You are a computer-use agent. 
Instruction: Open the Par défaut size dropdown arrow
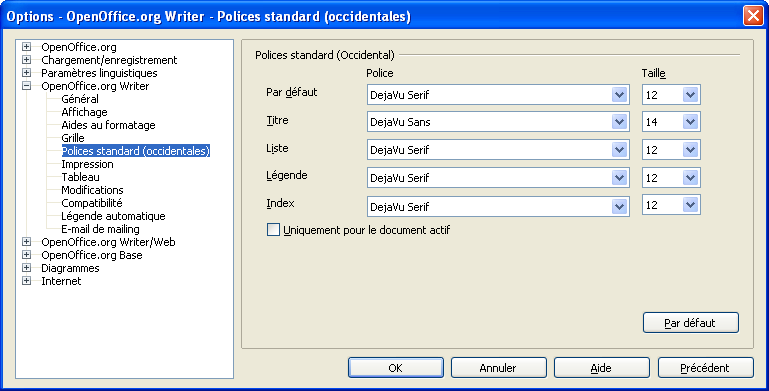click(691, 95)
